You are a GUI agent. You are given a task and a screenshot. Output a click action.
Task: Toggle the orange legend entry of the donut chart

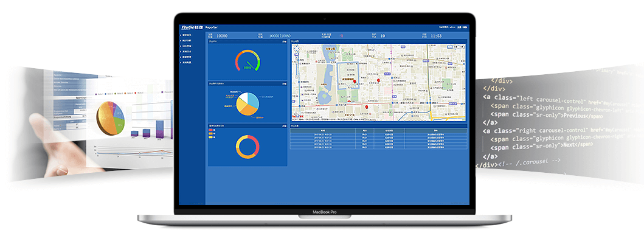(x=211, y=133)
